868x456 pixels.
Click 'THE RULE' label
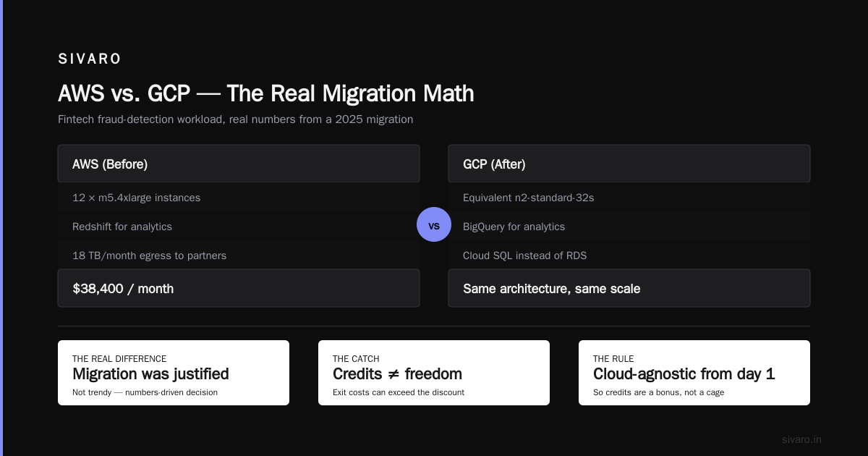point(615,358)
